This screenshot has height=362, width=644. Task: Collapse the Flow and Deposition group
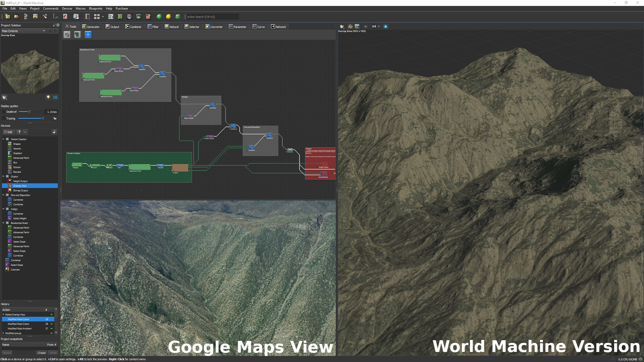pos(3,195)
